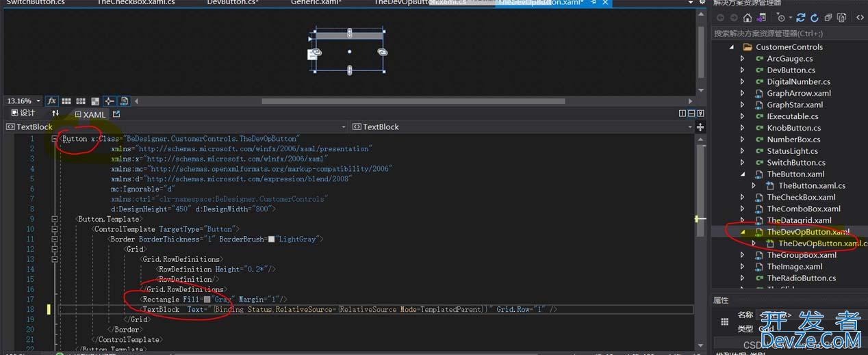The width and height of the screenshot is (868, 355).
Task: Switch to SwitchButton.cs editor tab
Action: (x=36, y=3)
